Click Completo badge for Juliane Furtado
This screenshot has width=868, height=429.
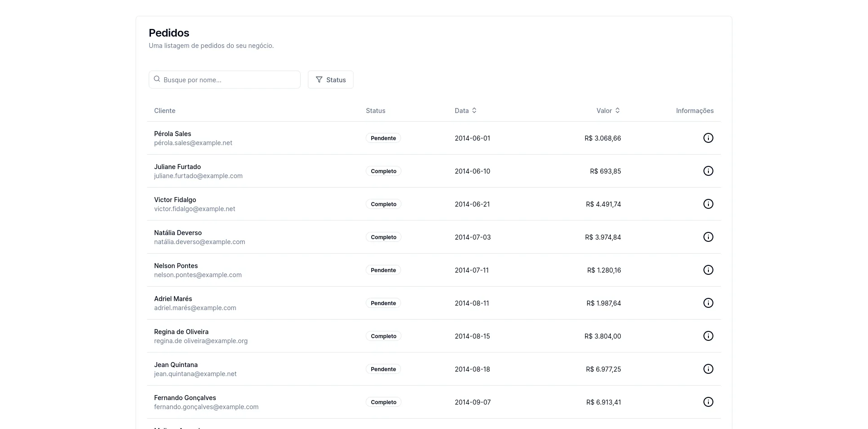(383, 171)
